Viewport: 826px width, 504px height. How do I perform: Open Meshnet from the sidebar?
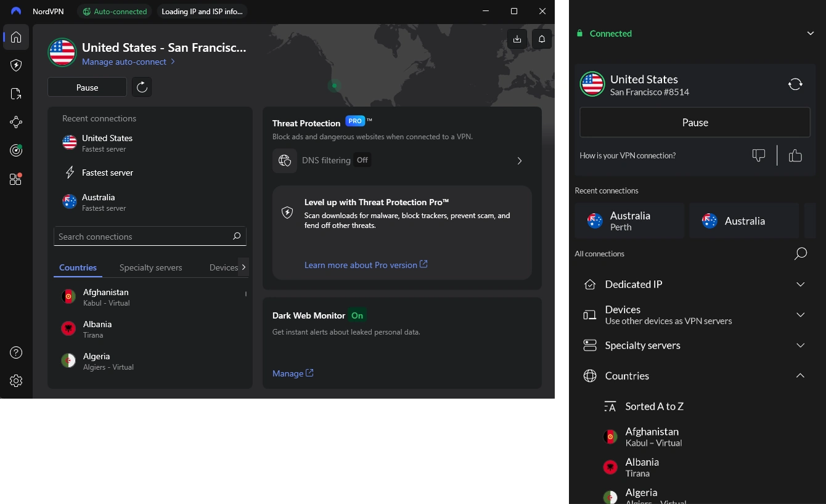coord(16,121)
